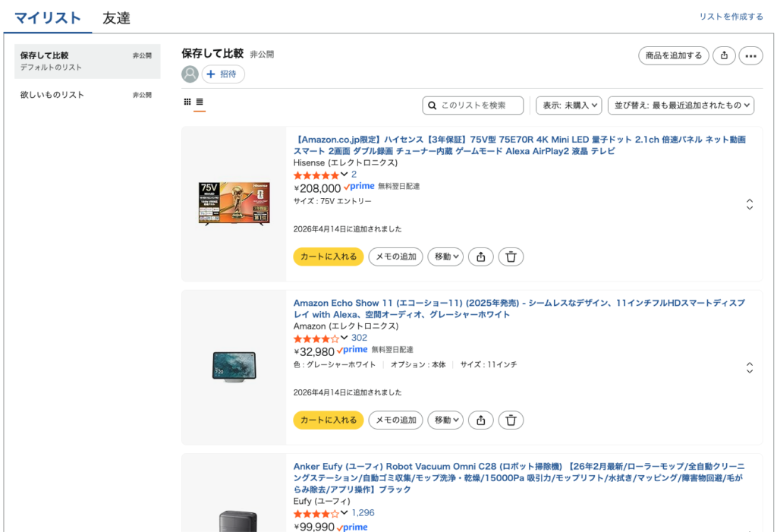
Task: Click the list search field
Action: [x=473, y=105]
